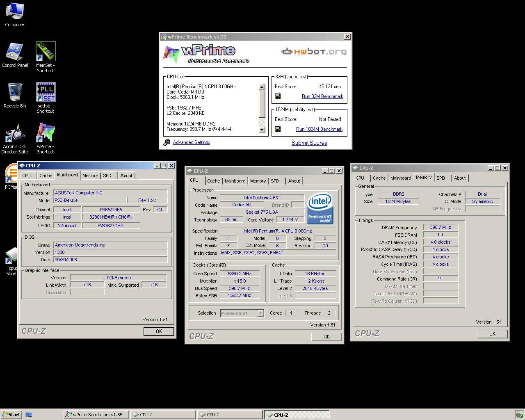Run the 1024M Benchmark

coord(319,129)
